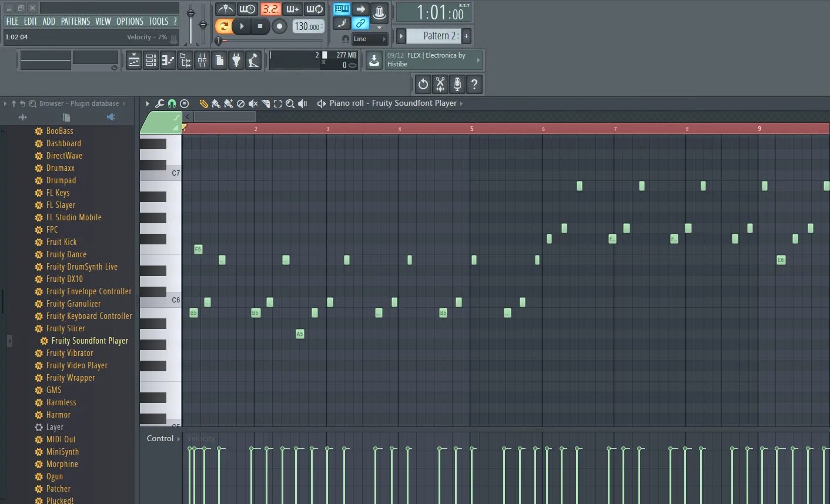The height and width of the screenshot is (504, 830).
Task: Toggle blend recording overdub button
Action: [x=292, y=9]
